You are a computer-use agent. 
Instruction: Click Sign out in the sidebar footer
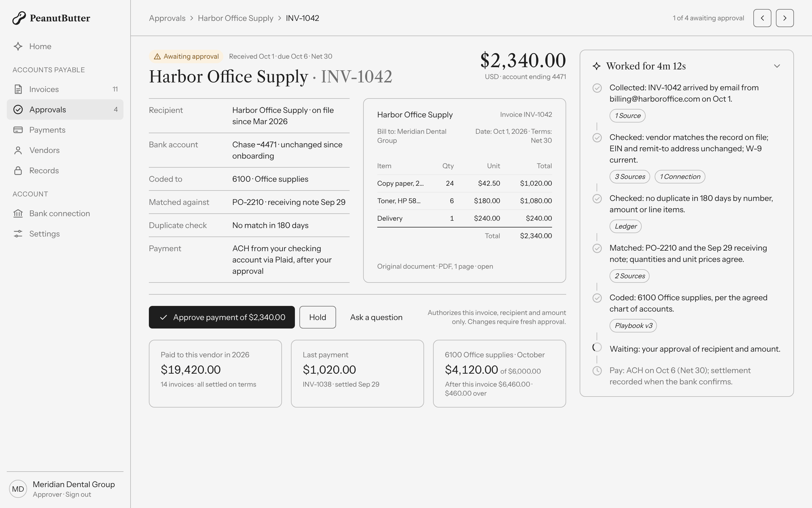point(78,494)
